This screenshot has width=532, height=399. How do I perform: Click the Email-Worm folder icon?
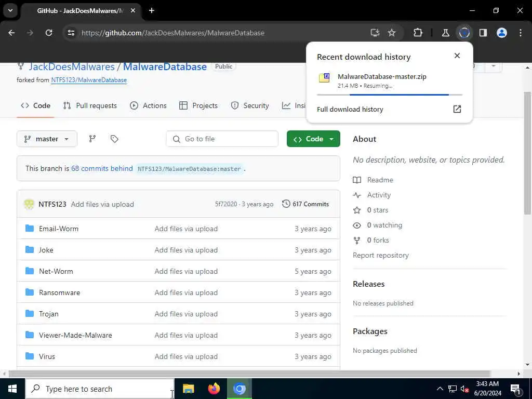[30, 229]
